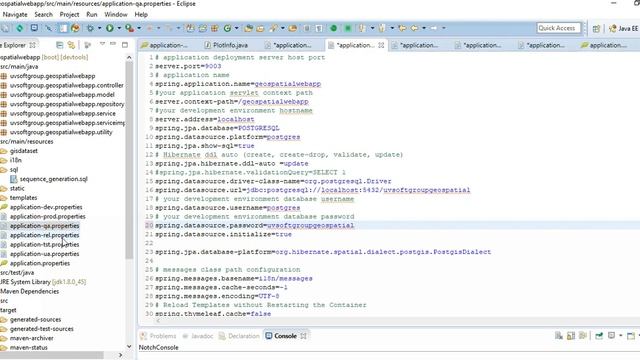Open the Search icon dropdown arrow
The image size is (640, 360).
point(282,28)
